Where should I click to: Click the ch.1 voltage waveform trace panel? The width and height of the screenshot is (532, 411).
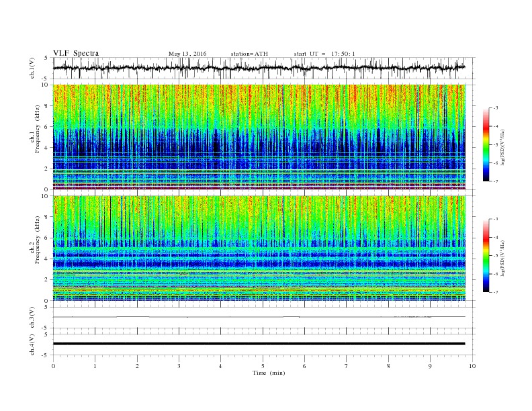click(x=264, y=68)
